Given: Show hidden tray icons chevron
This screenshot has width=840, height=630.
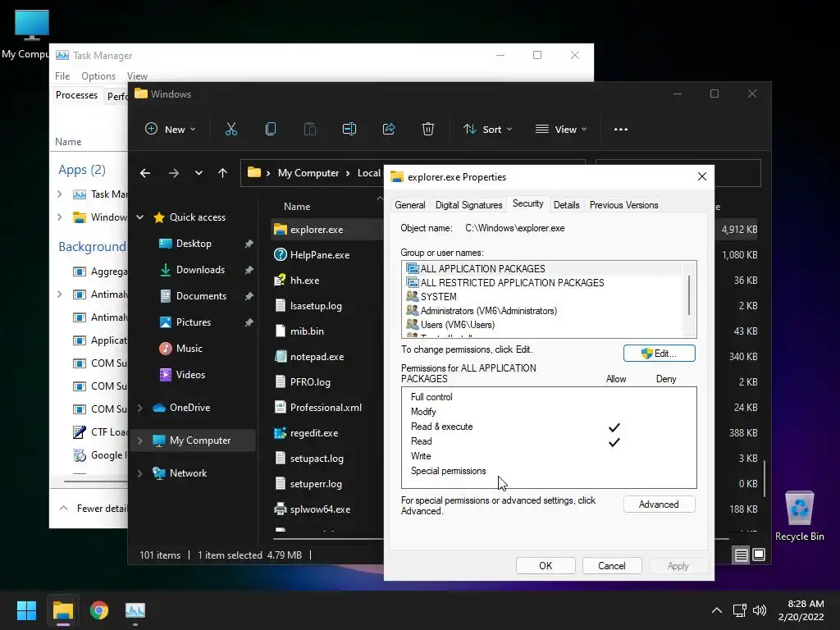Looking at the screenshot, I should [716, 610].
